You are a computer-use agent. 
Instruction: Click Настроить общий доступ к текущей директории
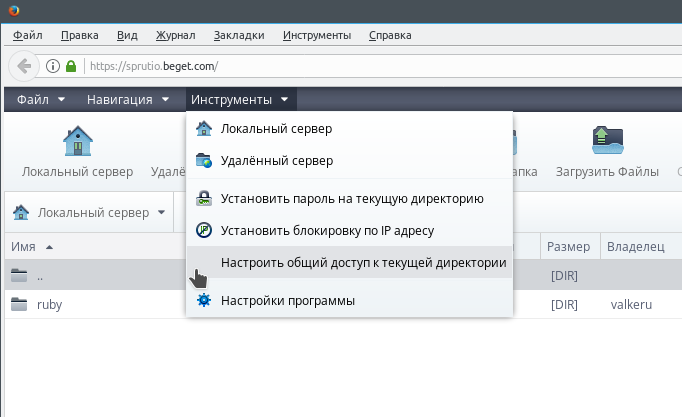point(363,262)
